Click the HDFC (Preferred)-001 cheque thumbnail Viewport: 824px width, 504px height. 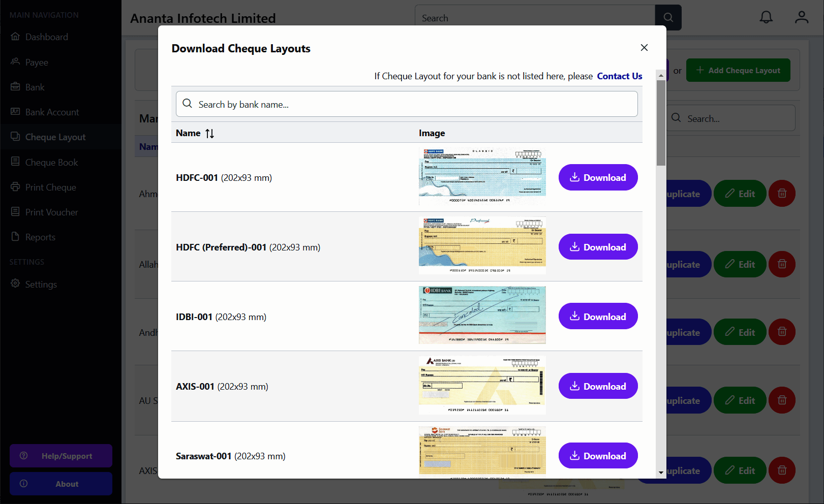click(x=482, y=246)
